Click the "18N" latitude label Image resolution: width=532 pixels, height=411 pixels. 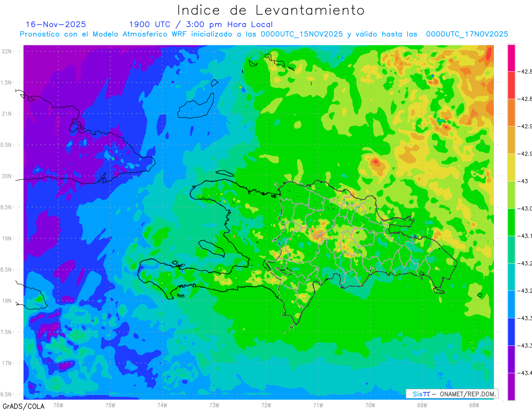[7, 301]
